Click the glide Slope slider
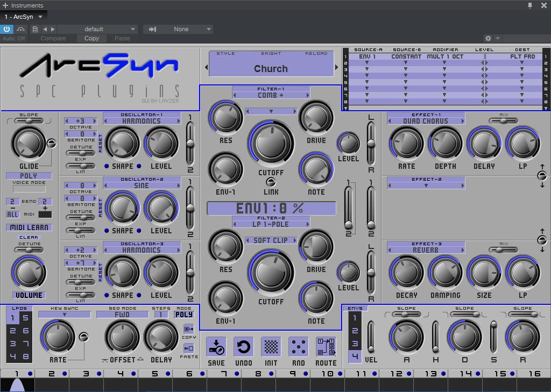Viewport: 551px width, 392px height. pos(29,121)
